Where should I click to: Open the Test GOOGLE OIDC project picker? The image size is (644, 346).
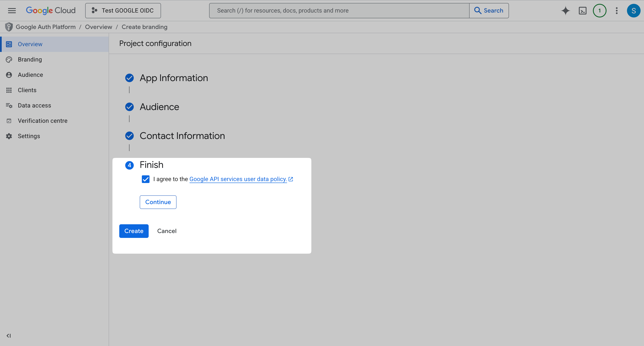point(123,10)
